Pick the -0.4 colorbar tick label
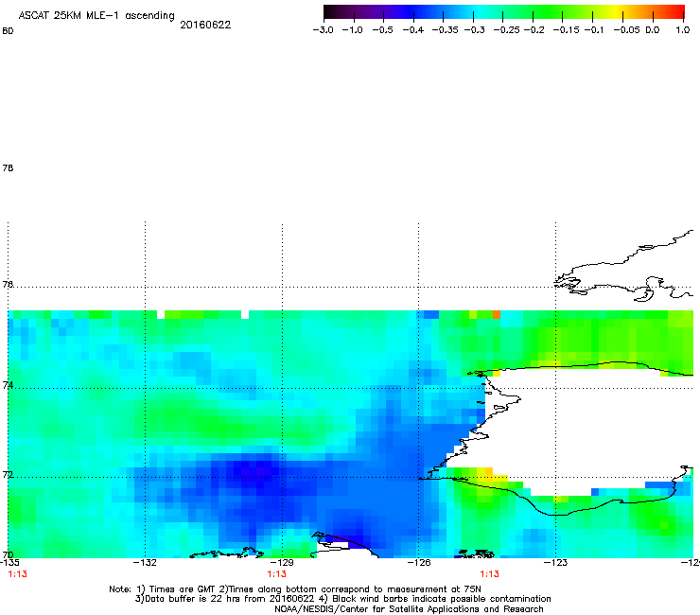Screen dimensions: 700x615 [x=413, y=30]
